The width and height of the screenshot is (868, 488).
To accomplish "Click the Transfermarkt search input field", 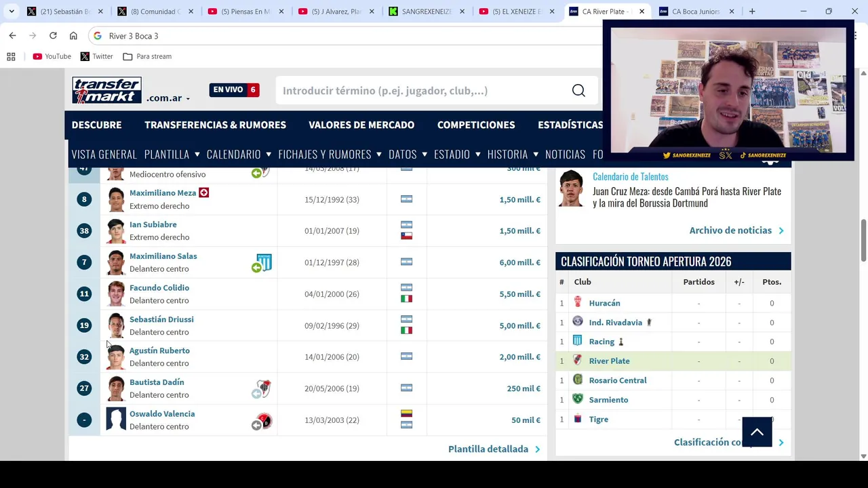I will click(424, 91).
